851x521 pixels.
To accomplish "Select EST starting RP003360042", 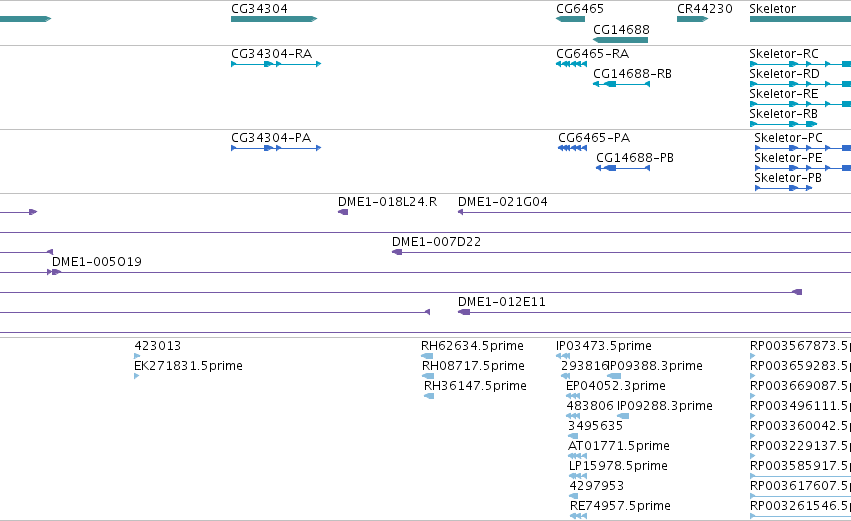I will [x=800, y=427].
